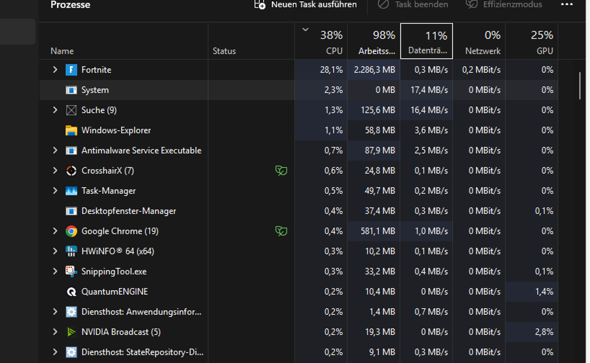Click the NVIDIA Broadcast icon
Screen dimensions: 590x363
[x=71, y=332]
